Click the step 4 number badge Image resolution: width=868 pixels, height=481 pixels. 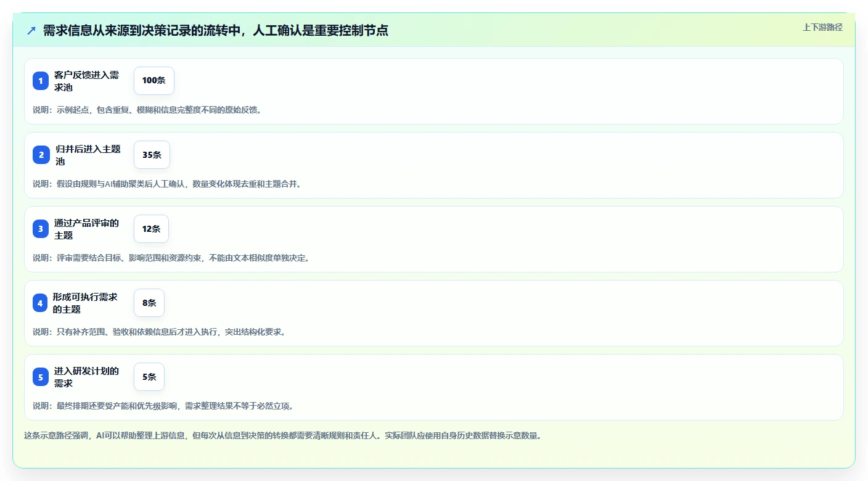41,303
